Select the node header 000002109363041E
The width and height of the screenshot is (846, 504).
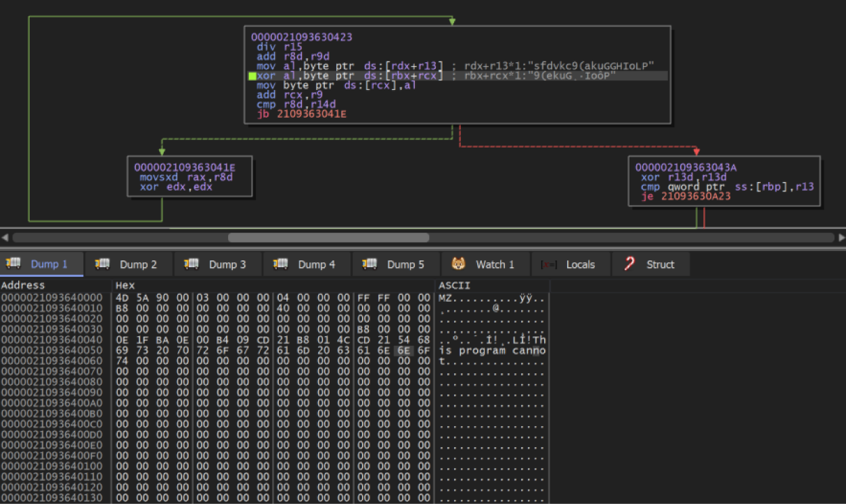(184, 167)
